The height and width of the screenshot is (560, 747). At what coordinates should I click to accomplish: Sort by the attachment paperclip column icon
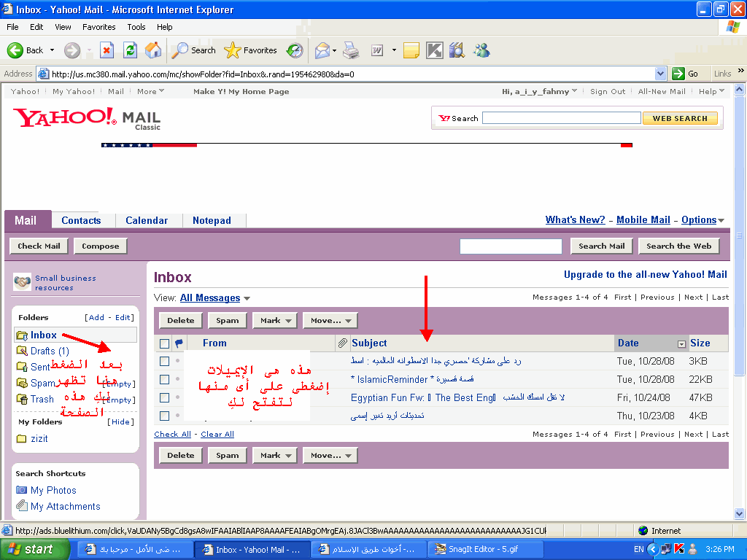tap(343, 343)
